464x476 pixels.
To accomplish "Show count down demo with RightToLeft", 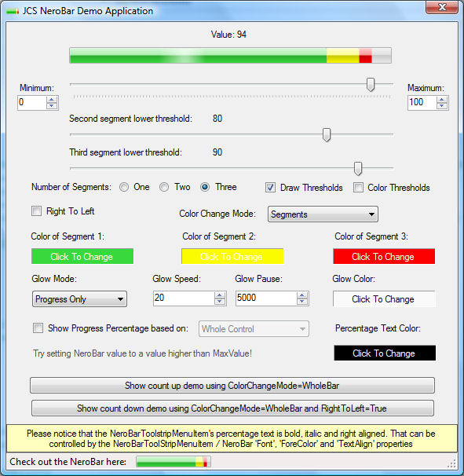I will (232, 408).
